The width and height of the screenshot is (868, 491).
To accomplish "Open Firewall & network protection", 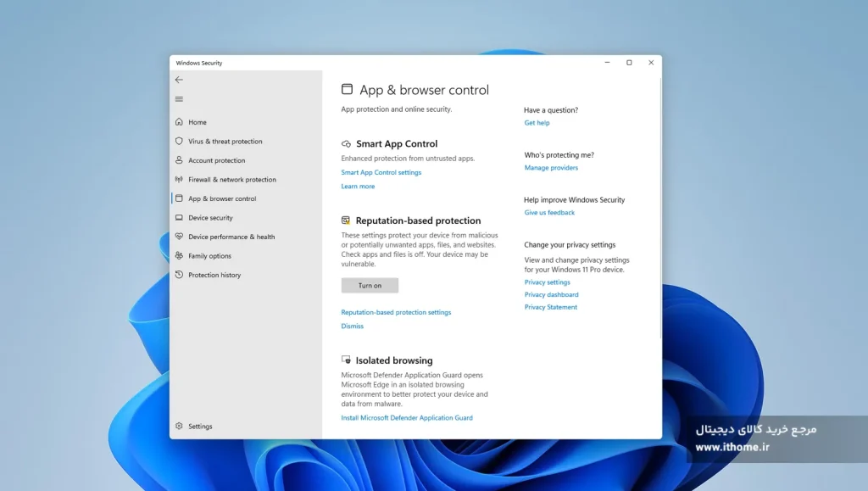I will pos(232,179).
